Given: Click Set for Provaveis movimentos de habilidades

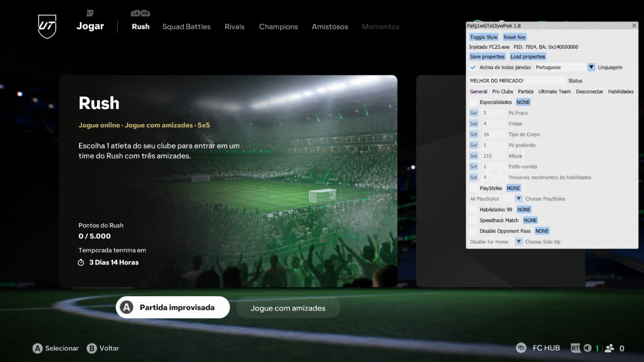Looking at the screenshot, I should [x=474, y=177].
